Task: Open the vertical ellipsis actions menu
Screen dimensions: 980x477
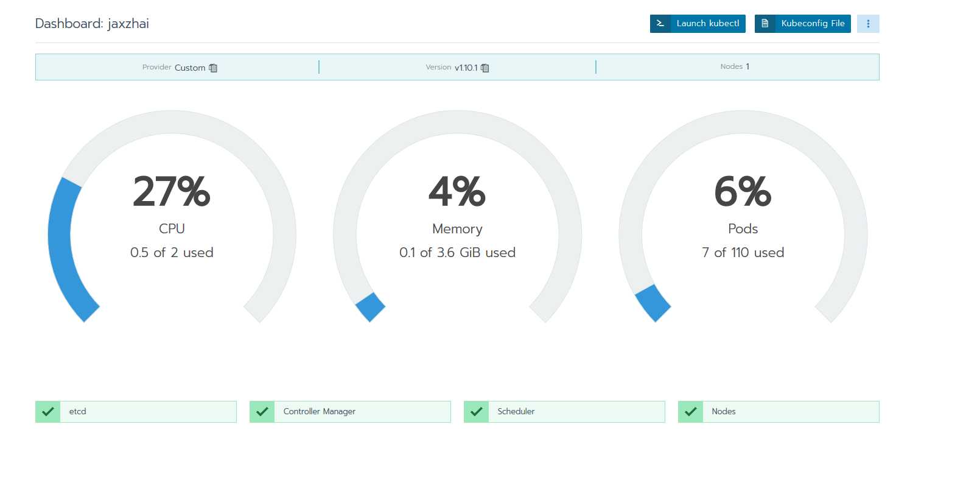Action: tap(868, 24)
